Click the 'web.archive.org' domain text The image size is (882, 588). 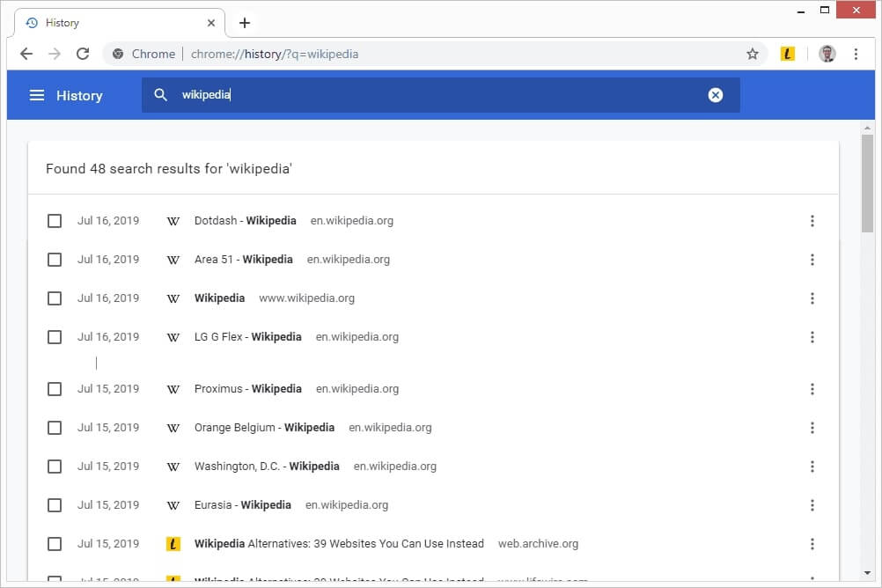(x=538, y=544)
